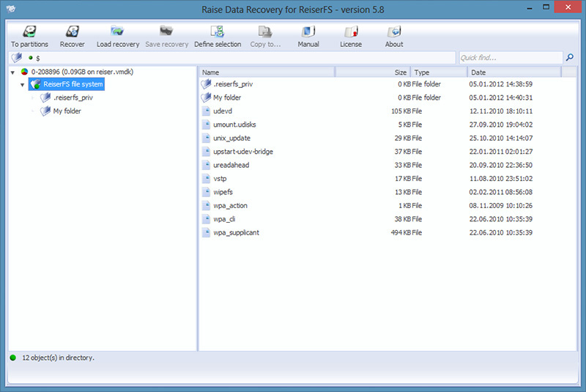Viewport: 586px width, 392px height.
Task: Click the green status indicator icon
Action: click(13, 358)
